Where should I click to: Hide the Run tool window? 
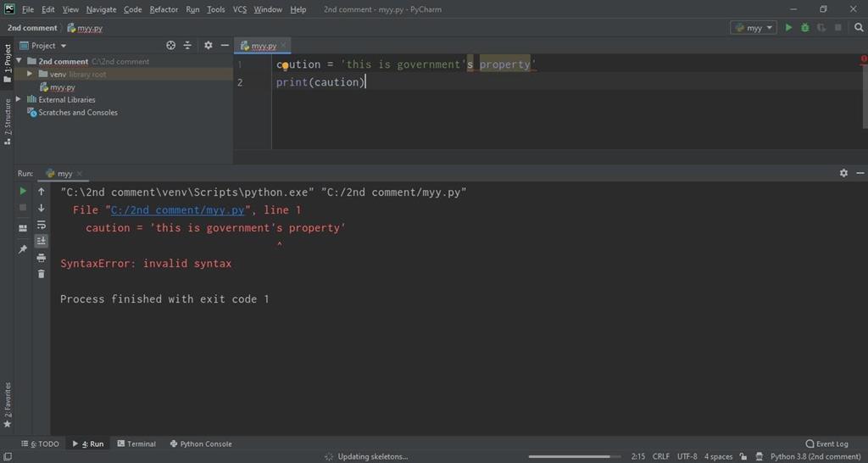[860, 173]
